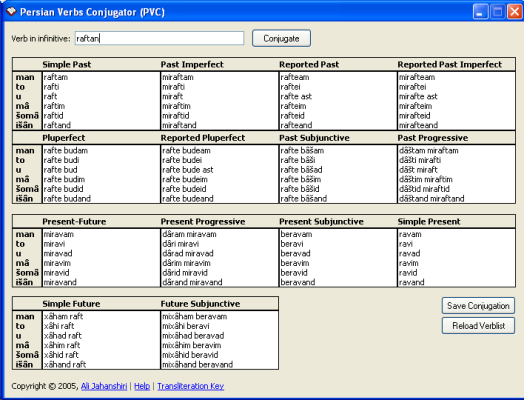Click the disabled maximize button
This screenshot has width=524, height=400.
tap(498, 12)
